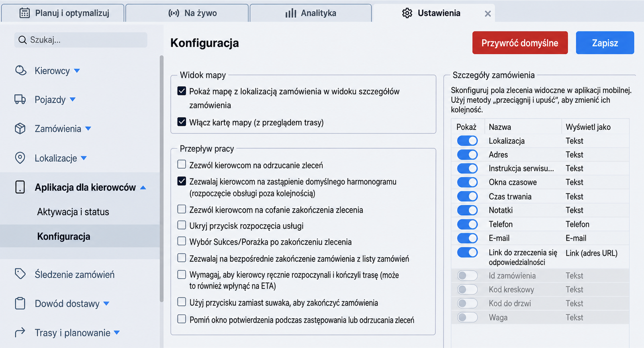The image size is (644, 348).
Task: Expand the Dowód dostawy section arrow
Action: [x=106, y=303]
